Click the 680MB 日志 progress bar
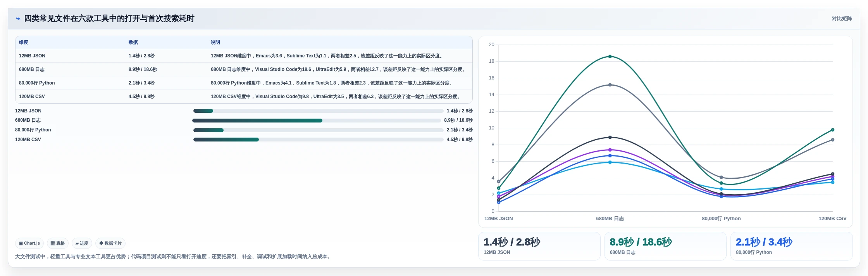This screenshot has height=276, width=868. point(317,121)
